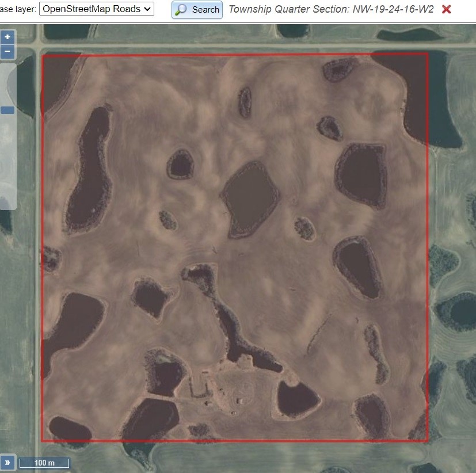The image size is (476, 473).
Task: Zoom out with the minus button
Action: click(7, 51)
